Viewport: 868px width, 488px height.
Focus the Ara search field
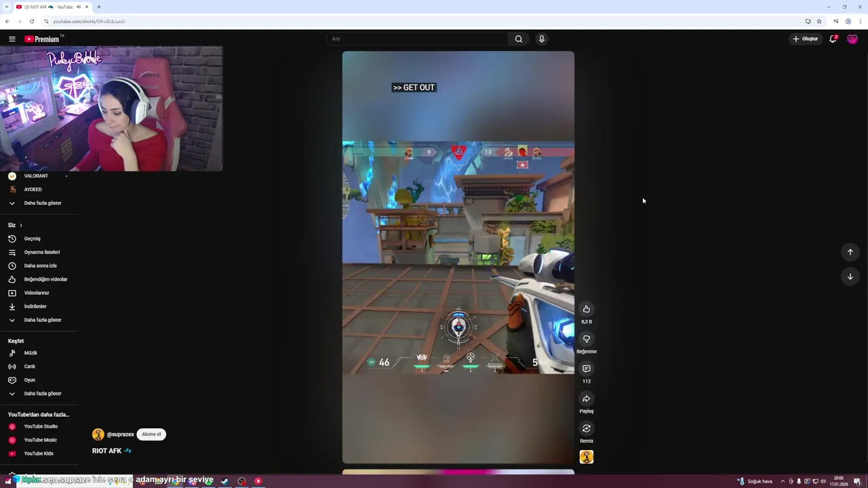click(x=417, y=39)
